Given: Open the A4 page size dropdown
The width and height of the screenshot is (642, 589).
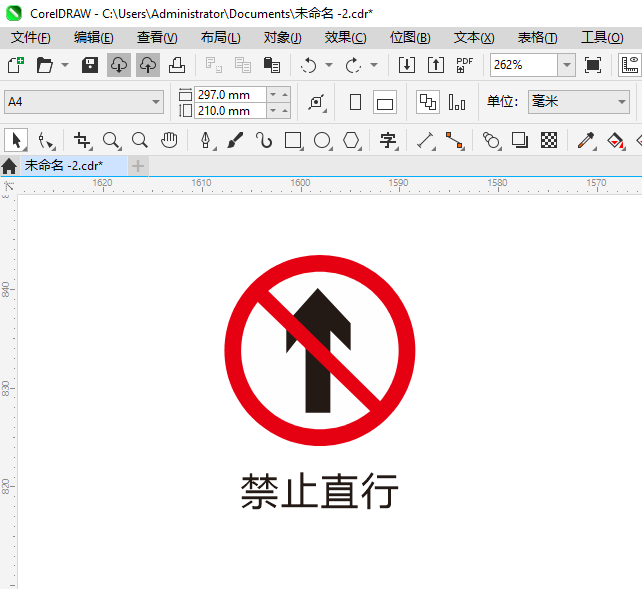Looking at the screenshot, I should click(x=84, y=102).
